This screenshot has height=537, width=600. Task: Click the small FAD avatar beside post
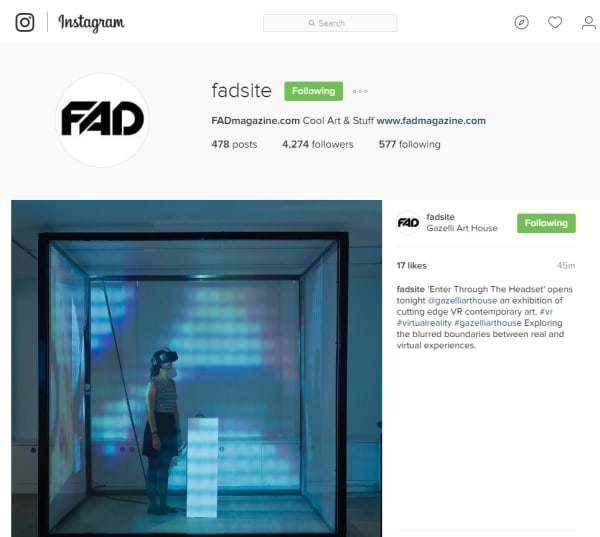tap(408, 223)
